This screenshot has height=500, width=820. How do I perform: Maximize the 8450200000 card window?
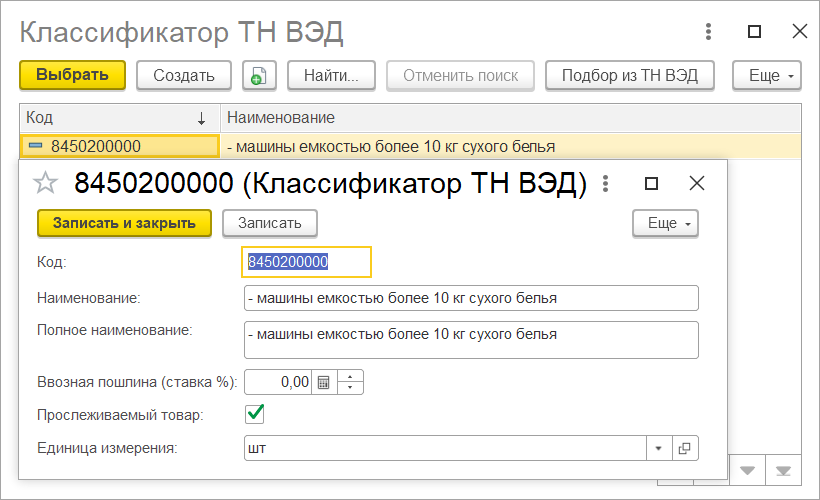(x=651, y=184)
